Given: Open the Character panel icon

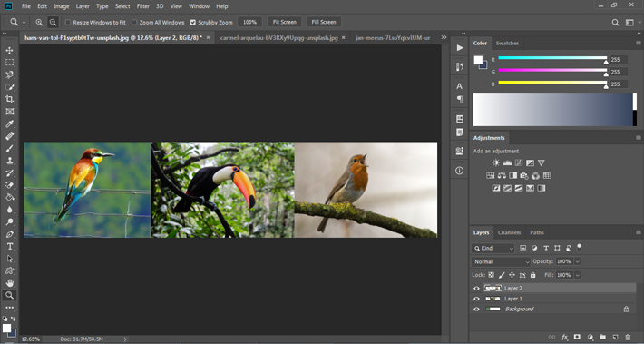Looking at the screenshot, I should pos(460,86).
